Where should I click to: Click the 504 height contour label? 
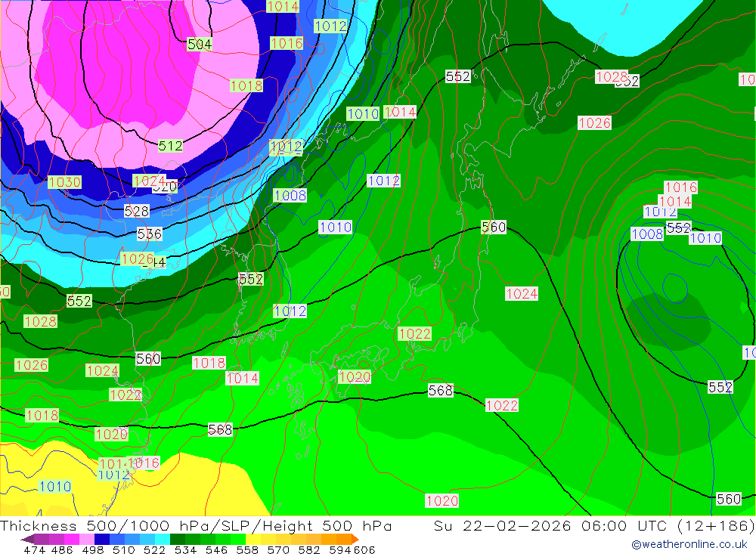[x=199, y=45]
